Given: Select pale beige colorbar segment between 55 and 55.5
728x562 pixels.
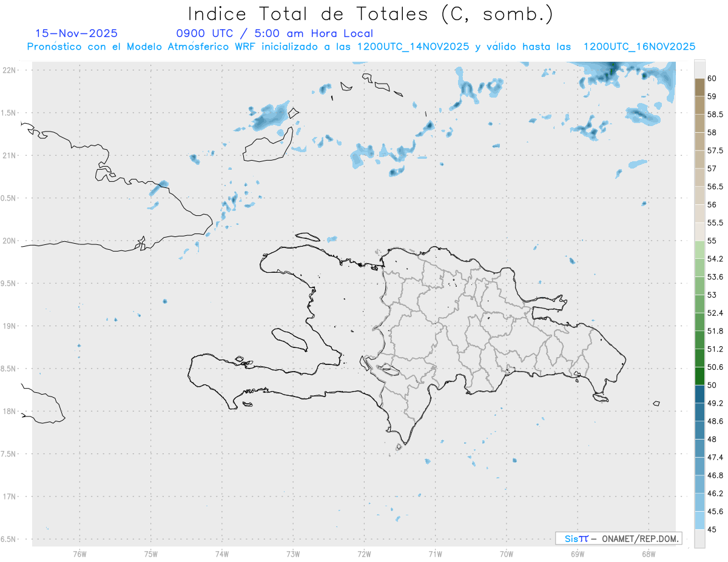Looking at the screenshot, I should coord(699,232).
